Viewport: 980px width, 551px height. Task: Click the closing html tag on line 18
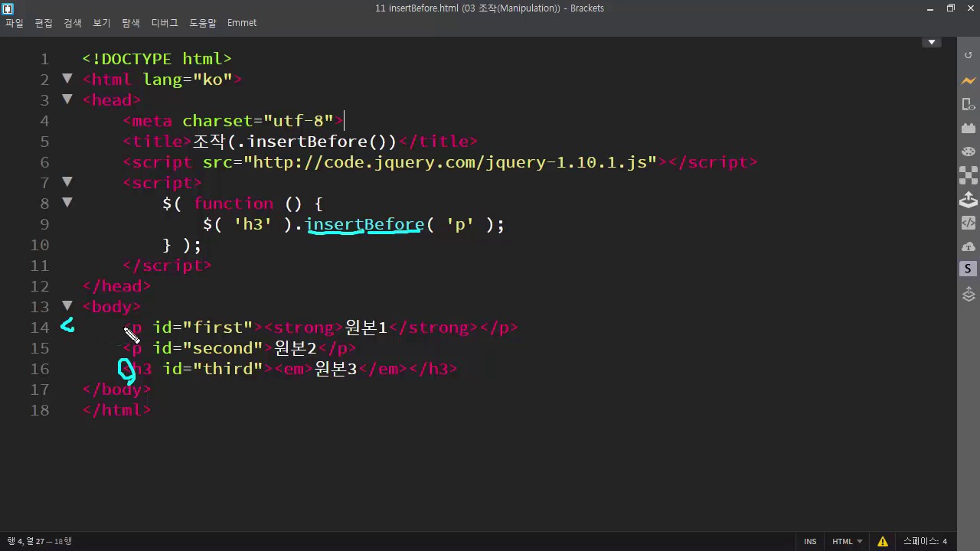coord(117,410)
